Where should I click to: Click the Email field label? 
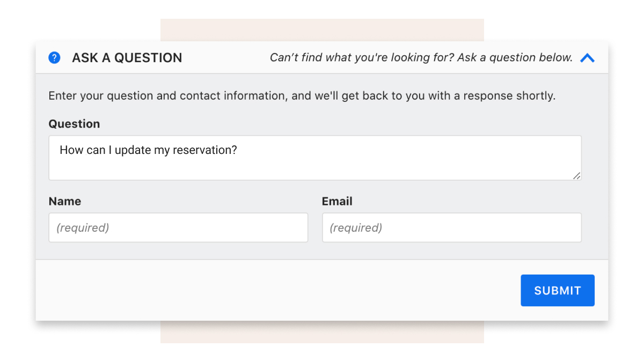coord(337,202)
